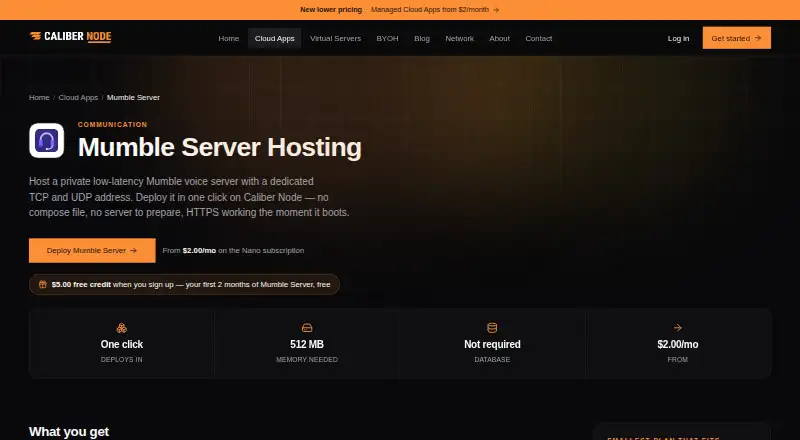Click the Mumble Server Hosting heading

click(x=220, y=147)
